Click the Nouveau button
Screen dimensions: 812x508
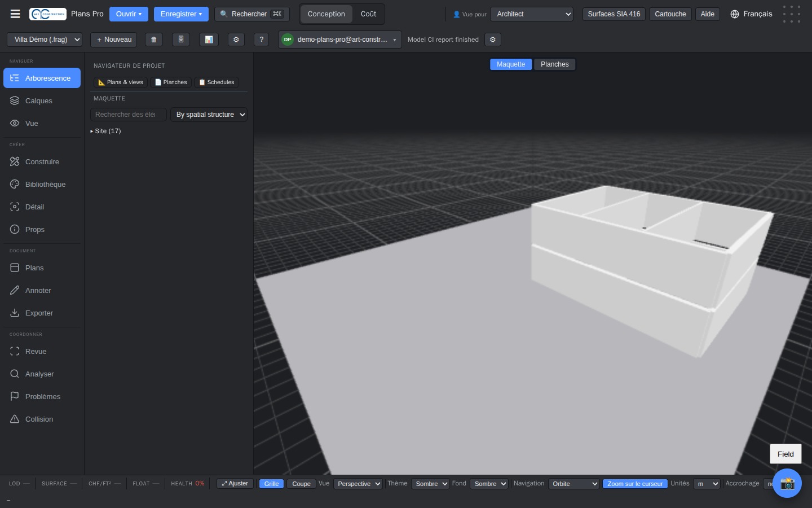(114, 40)
